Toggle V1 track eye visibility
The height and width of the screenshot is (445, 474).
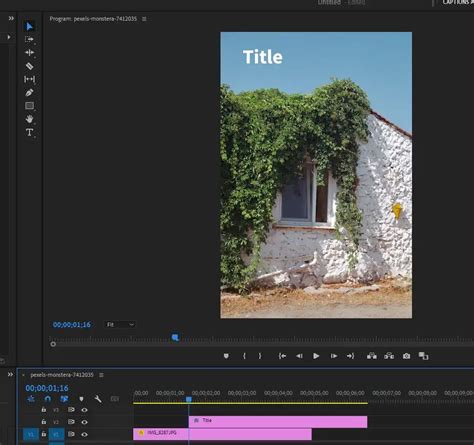click(x=84, y=434)
